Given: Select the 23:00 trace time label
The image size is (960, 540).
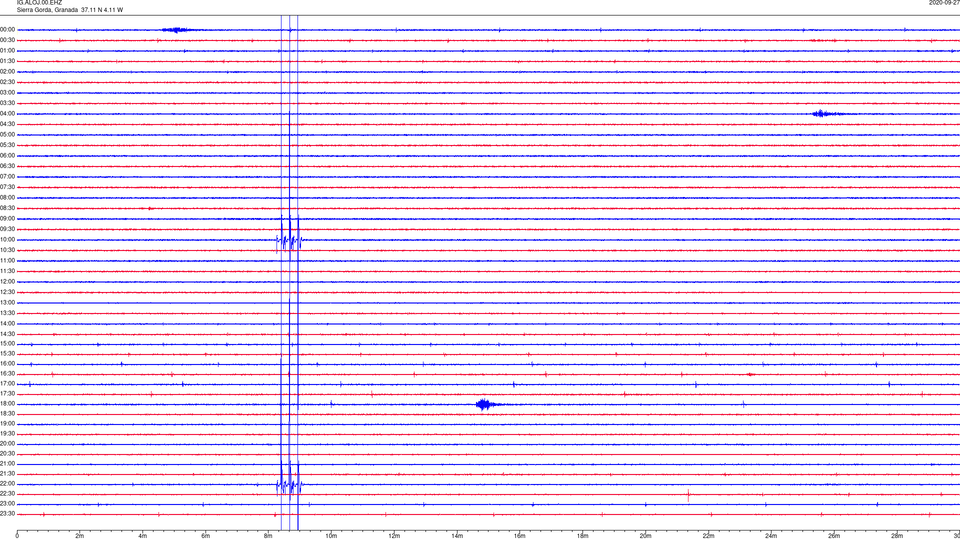Looking at the screenshot, I should 8,504.
